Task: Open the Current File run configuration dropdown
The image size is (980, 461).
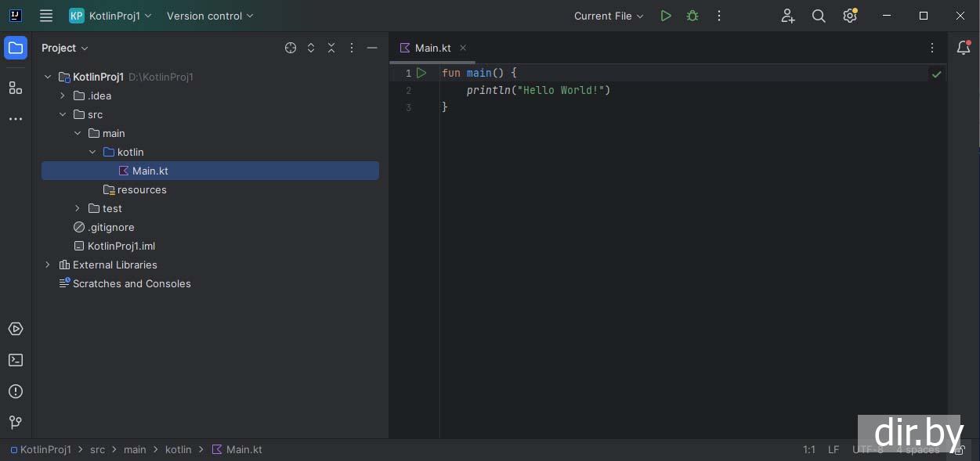Action: click(x=609, y=16)
